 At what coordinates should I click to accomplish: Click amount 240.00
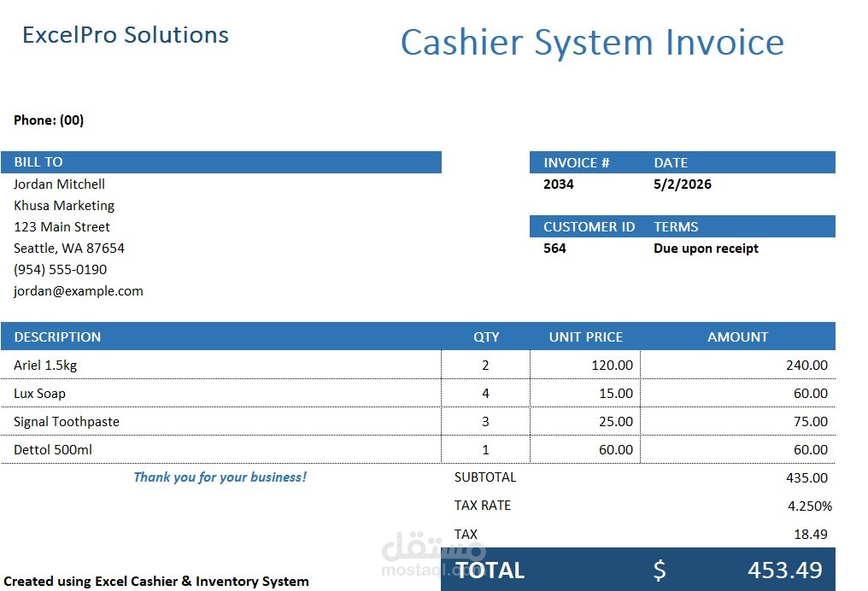point(806,366)
